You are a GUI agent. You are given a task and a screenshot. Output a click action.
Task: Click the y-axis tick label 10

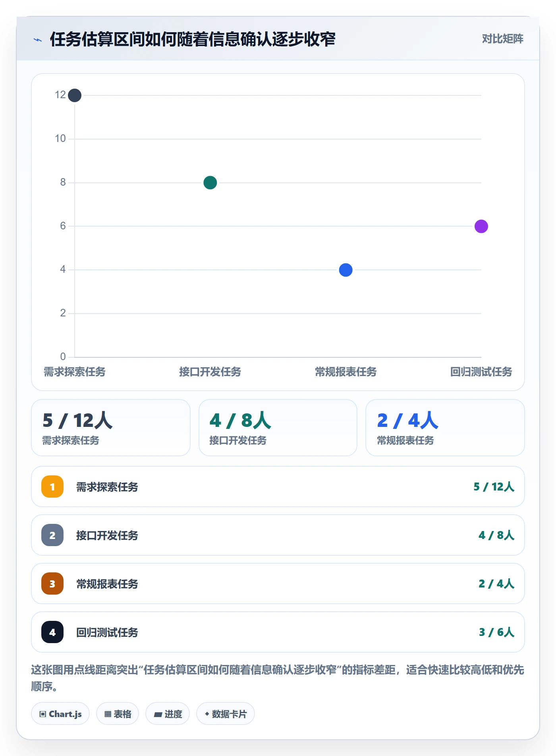[x=60, y=138]
